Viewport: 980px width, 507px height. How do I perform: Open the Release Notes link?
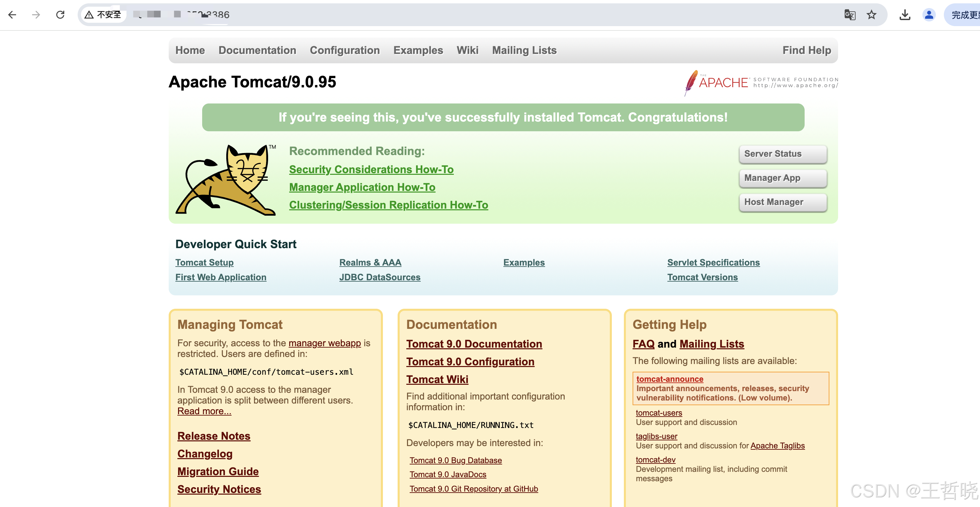pos(214,436)
